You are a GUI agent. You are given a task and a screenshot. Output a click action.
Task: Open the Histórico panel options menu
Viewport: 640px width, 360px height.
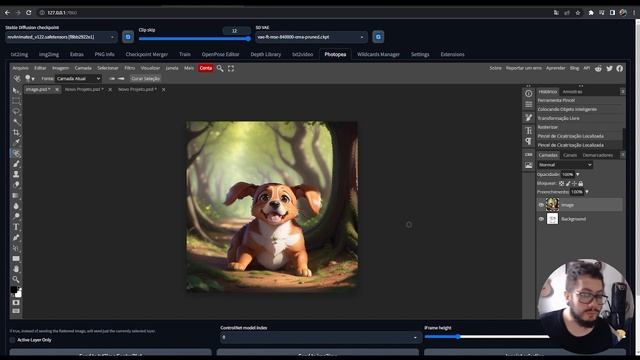coord(622,92)
